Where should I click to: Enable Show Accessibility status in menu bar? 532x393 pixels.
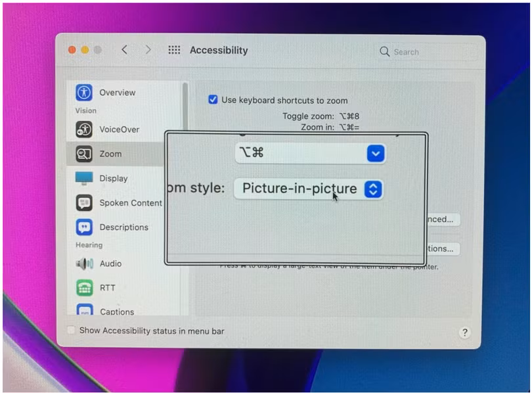point(70,331)
